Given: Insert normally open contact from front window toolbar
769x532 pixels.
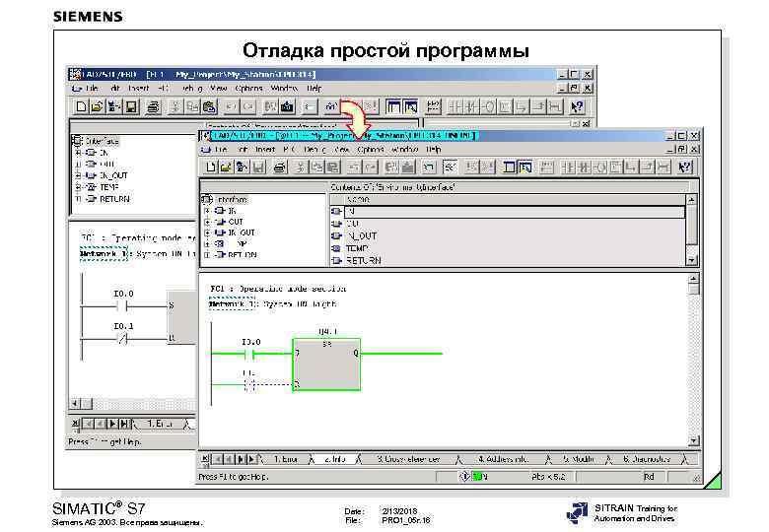Looking at the screenshot, I should point(568,167).
